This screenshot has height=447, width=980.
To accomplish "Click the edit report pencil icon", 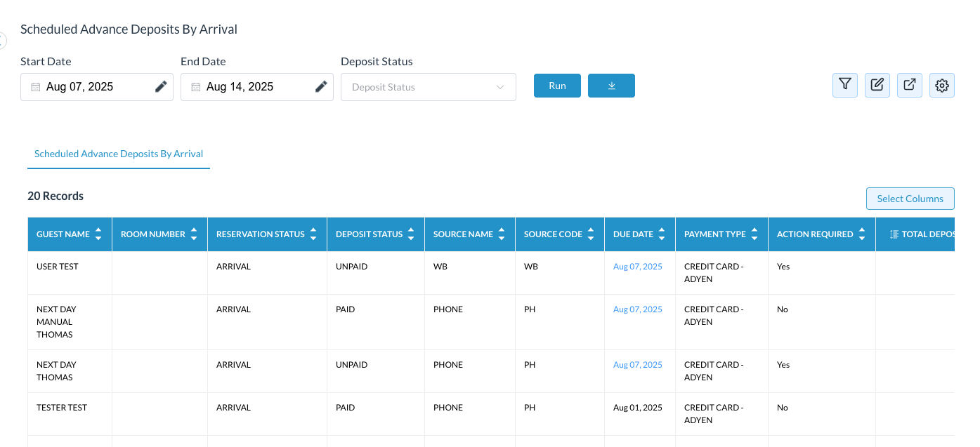I will [877, 85].
